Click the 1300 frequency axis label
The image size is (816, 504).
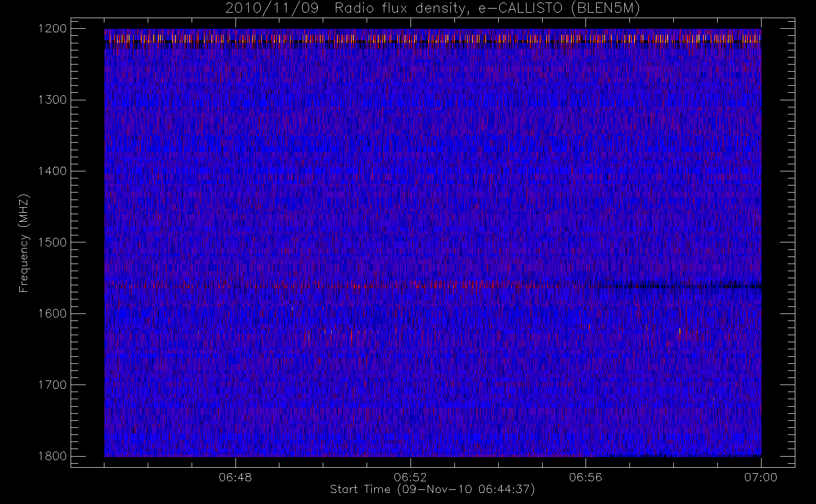(x=52, y=100)
